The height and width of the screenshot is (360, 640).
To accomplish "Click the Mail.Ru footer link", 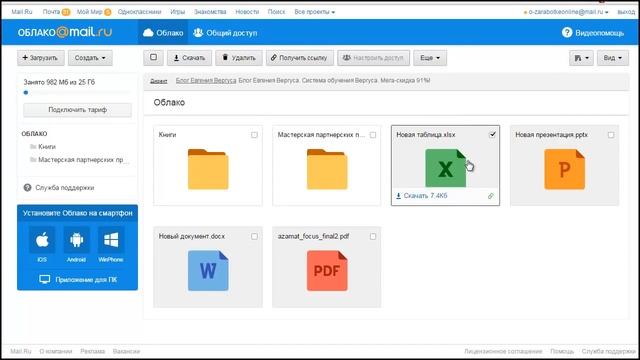I will click(21, 351).
